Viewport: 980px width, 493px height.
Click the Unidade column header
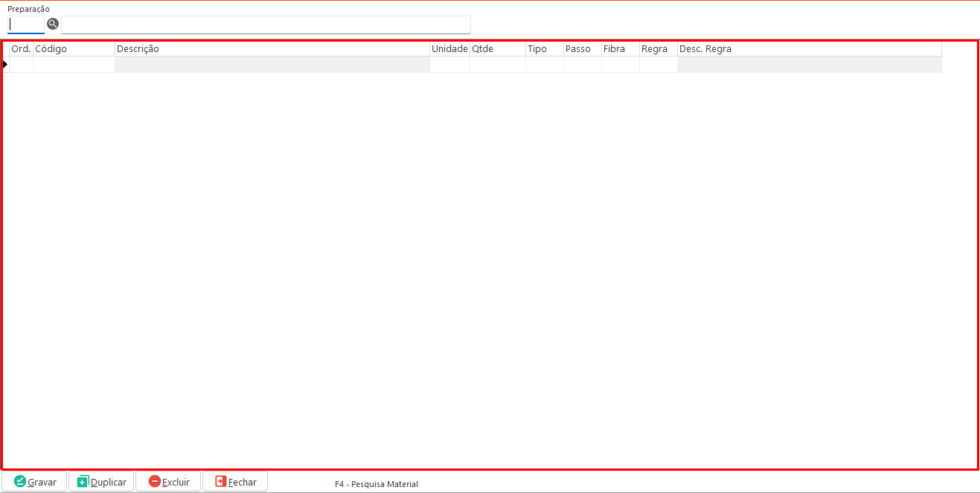(449, 49)
